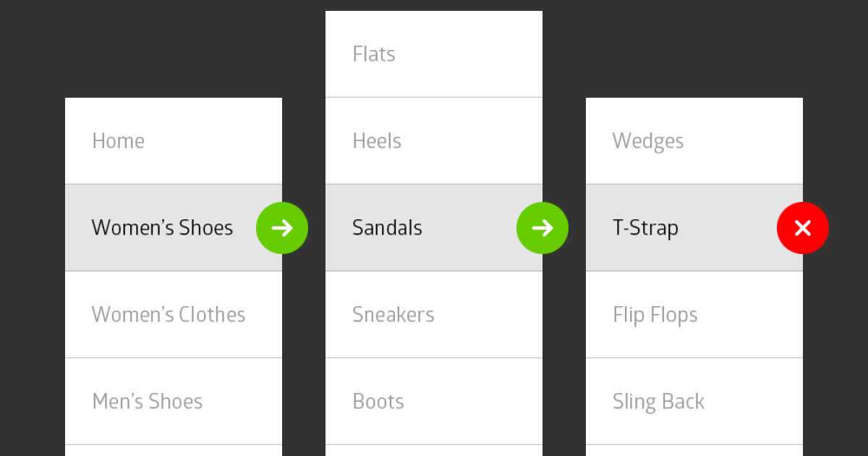Pick Wedges in the third menu
The width and height of the screenshot is (868, 456).
pyautogui.click(x=648, y=141)
